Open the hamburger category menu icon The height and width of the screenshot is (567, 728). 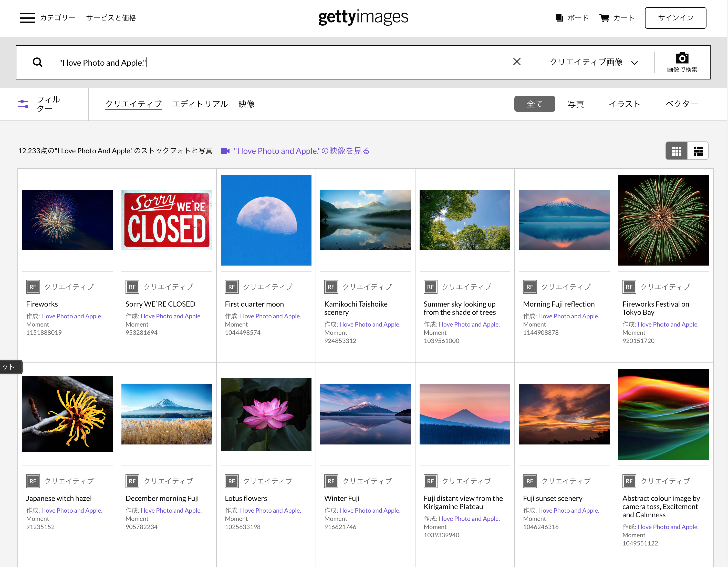click(x=27, y=18)
